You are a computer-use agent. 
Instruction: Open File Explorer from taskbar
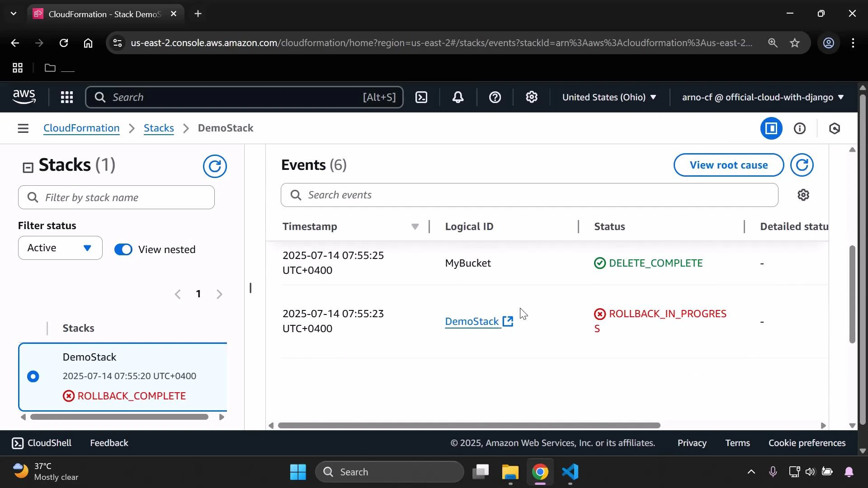[510, 472]
